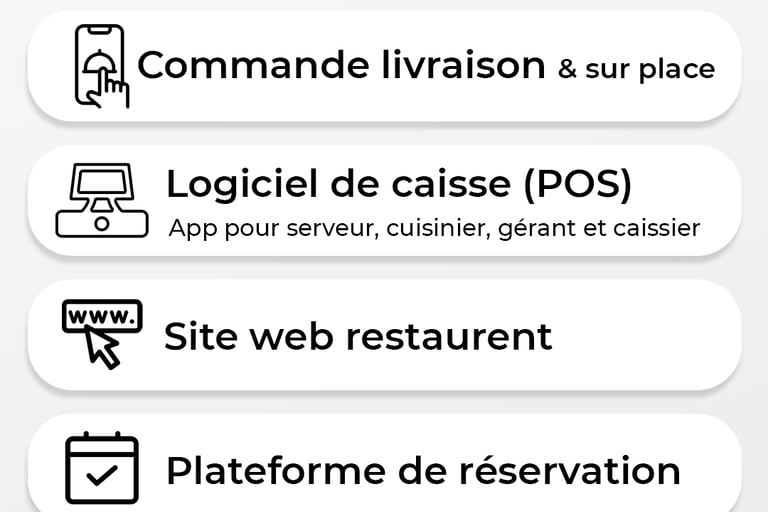The image size is (768, 512).
Task: Tap the hand pointer on the phone icon
Action: pyautogui.click(x=109, y=89)
